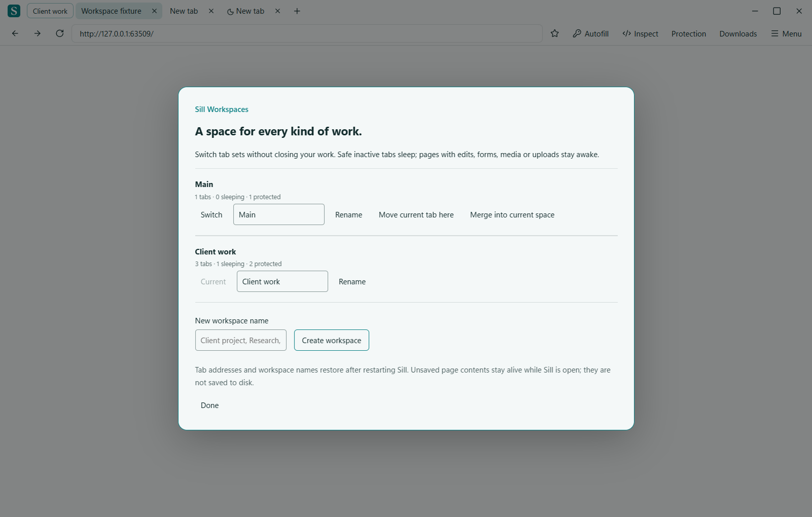The height and width of the screenshot is (517, 812).
Task: Edit the Main workspace name field
Action: click(x=279, y=214)
